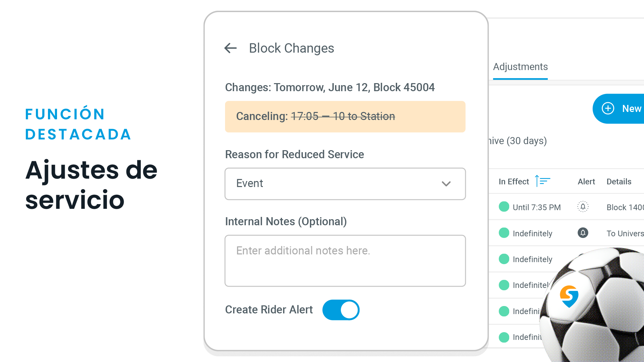This screenshot has width=644, height=362.
Task: Click the chevron arrow in the Event dropdown
Action: [446, 184]
